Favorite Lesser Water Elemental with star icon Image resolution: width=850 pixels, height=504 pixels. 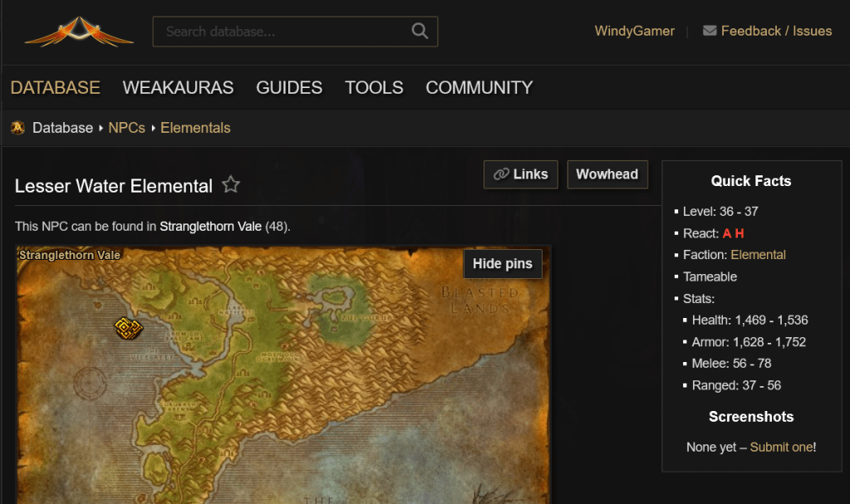click(x=231, y=185)
